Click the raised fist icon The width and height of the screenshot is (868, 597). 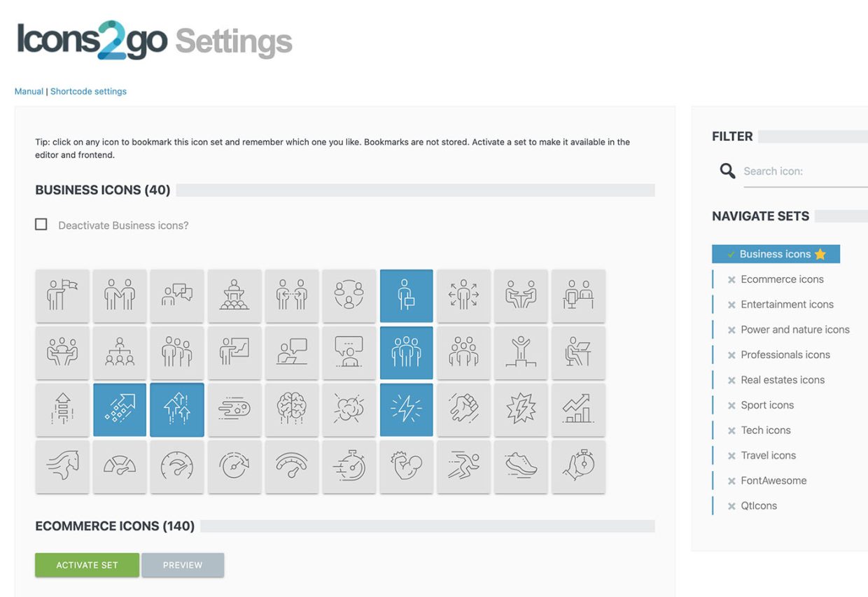point(463,409)
